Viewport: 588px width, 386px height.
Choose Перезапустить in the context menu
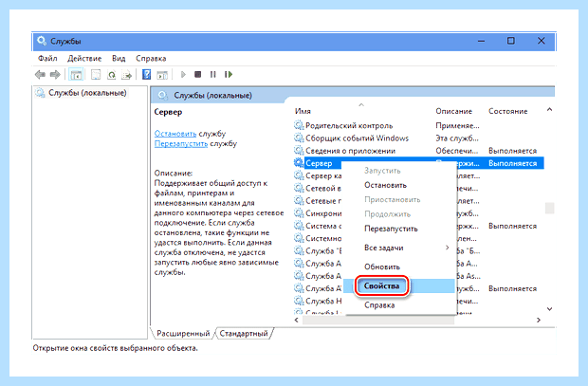(x=391, y=229)
